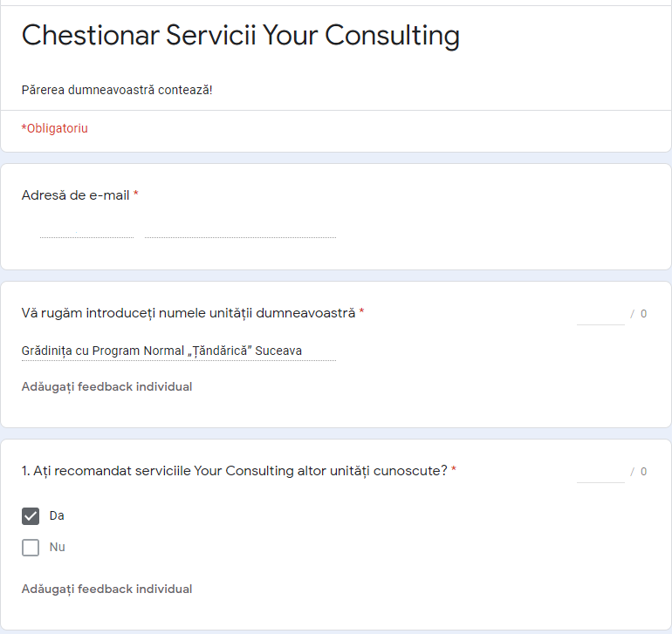Click the "Ați recomandat serviciile Your Consulting" question text
Screen dimensions: 672x634
coord(234,471)
